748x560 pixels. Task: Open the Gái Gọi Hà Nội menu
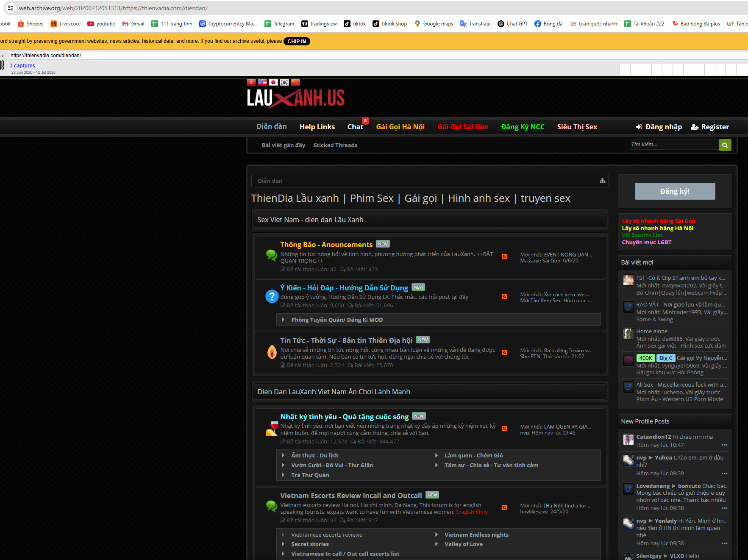[400, 127]
